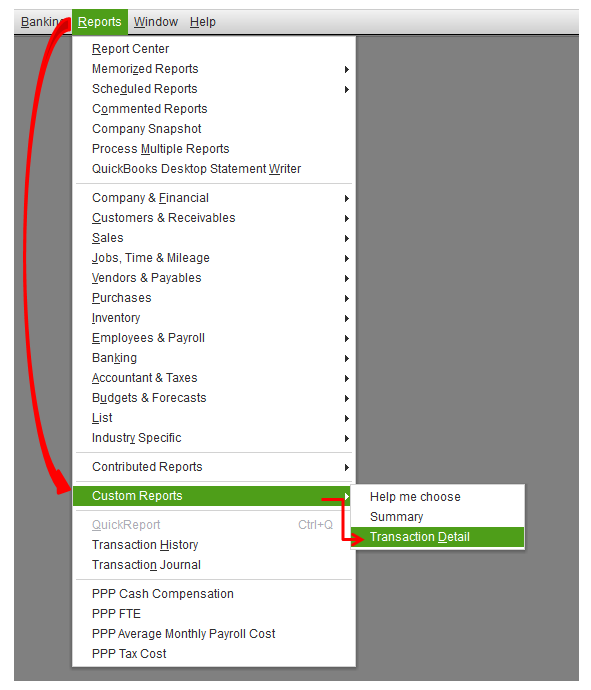Open Transaction Journal
This screenshot has height=690, width=591.
click(146, 565)
